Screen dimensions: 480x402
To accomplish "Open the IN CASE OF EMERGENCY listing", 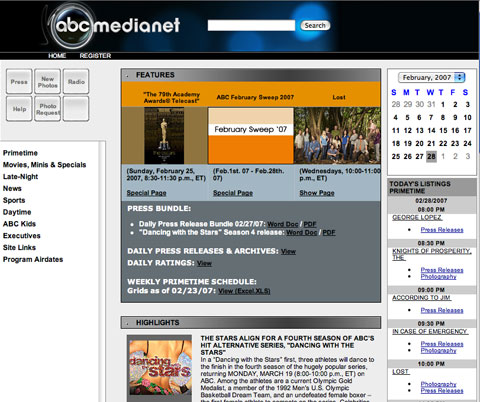I will click(430, 331).
